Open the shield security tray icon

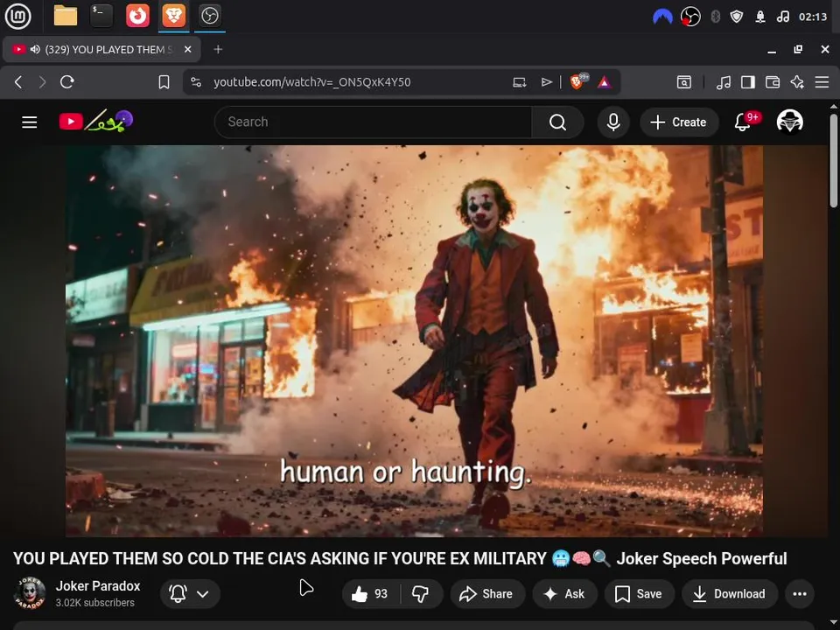[x=737, y=17]
